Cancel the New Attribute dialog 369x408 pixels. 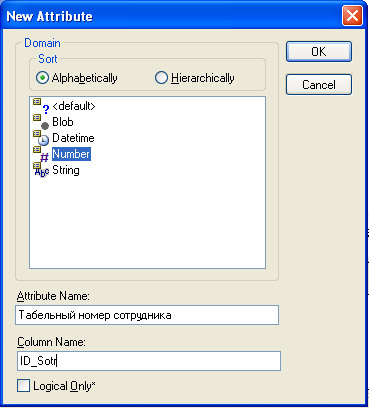(x=319, y=84)
